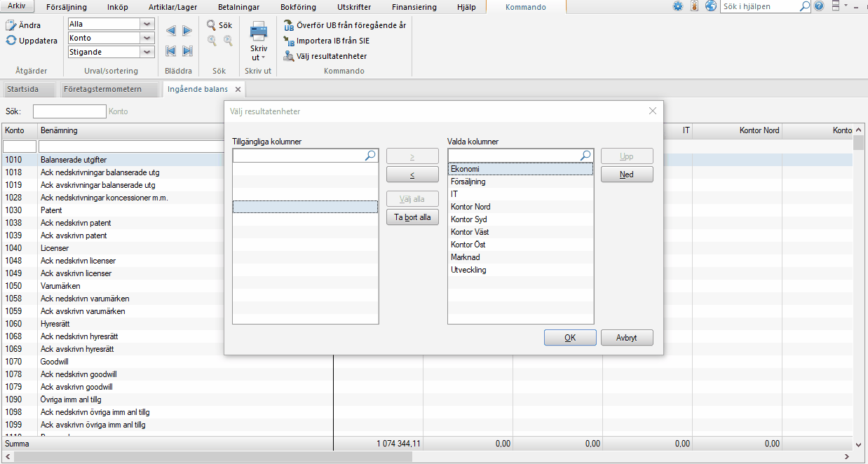
Task: Open the Bokföring ribbon tab
Action: (x=298, y=7)
